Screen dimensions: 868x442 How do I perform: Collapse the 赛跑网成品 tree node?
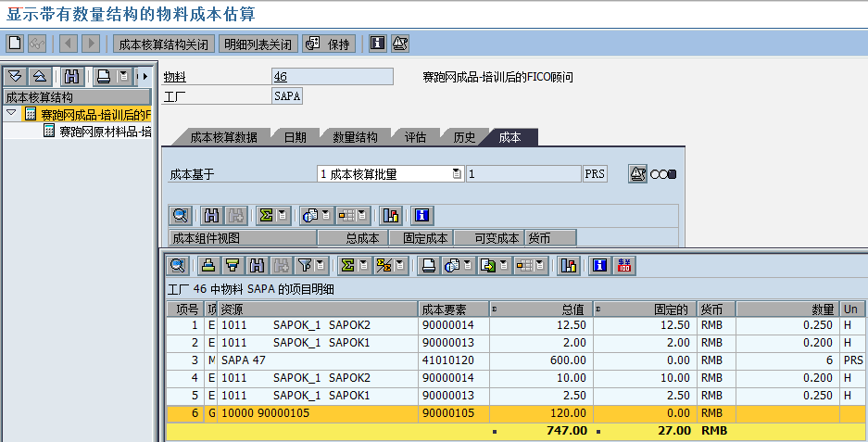click(x=11, y=113)
